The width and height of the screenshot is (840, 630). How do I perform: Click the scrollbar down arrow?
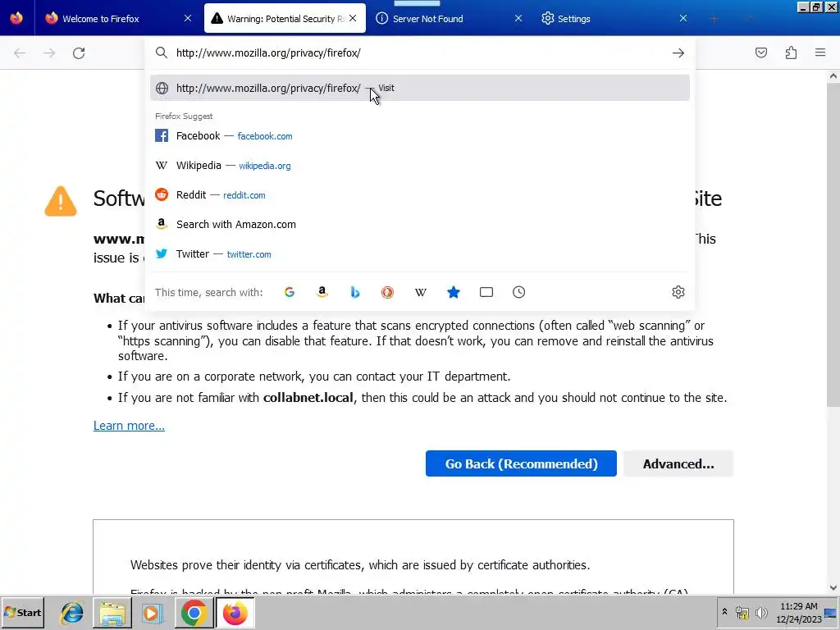[x=833, y=587]
